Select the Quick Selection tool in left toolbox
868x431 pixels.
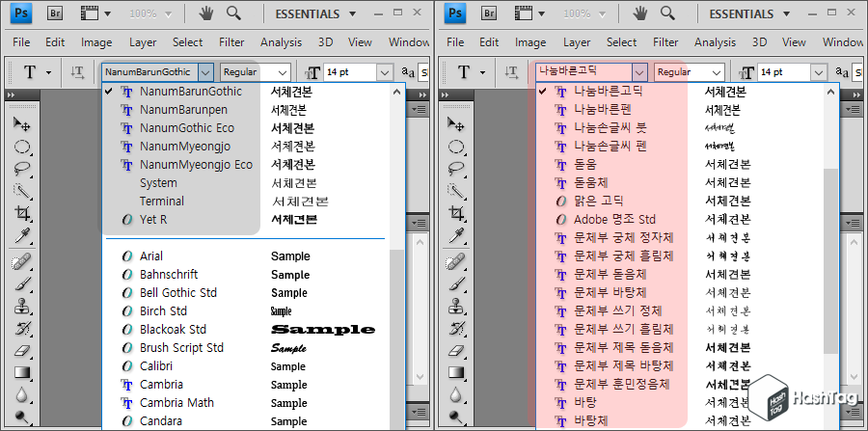pyautogui.click(x=21, y=190)
